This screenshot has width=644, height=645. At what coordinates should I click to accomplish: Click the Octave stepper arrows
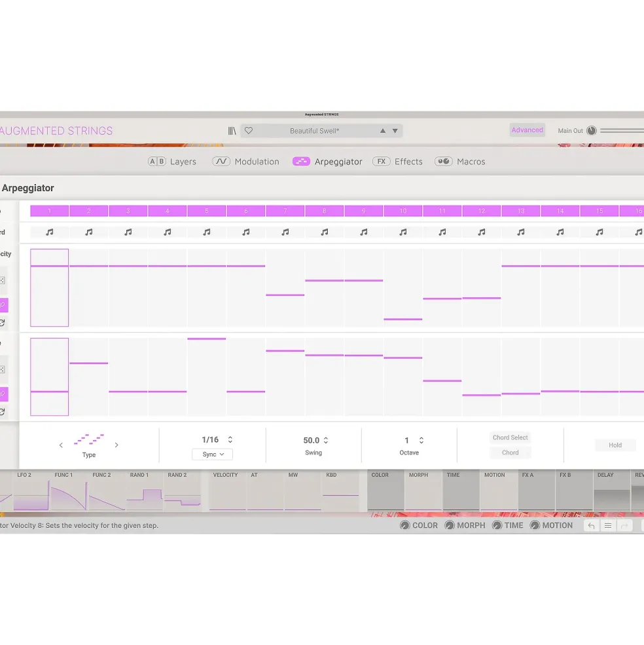421,440
